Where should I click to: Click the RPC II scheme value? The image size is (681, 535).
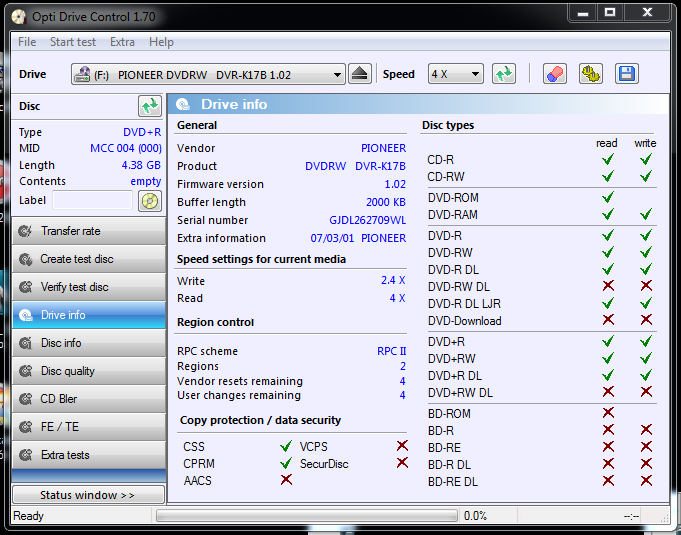tap(391, 351)
